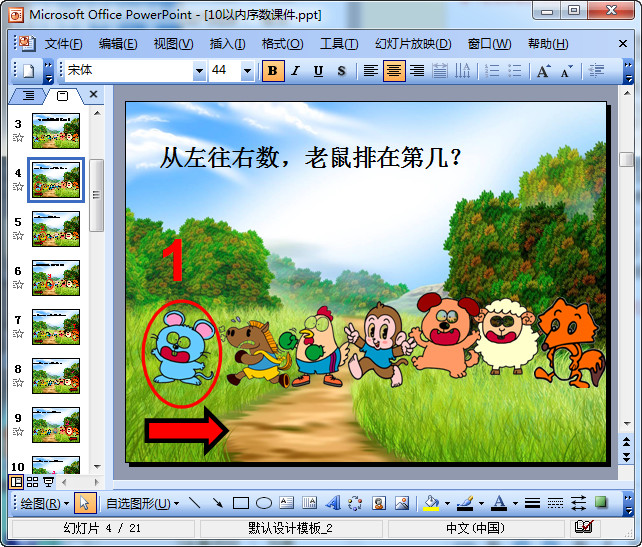Select slide 6 thumbnail
Screen dimensions: 642x547
pos(56,278)
